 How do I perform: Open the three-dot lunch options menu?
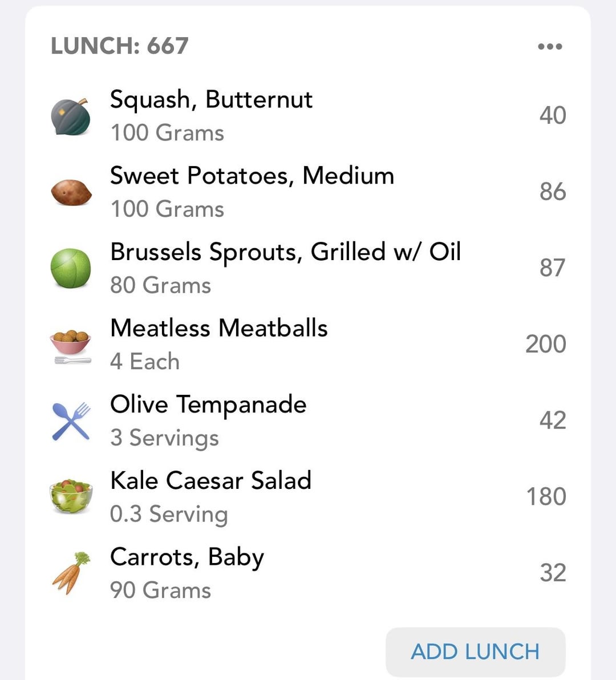(550, 46)
